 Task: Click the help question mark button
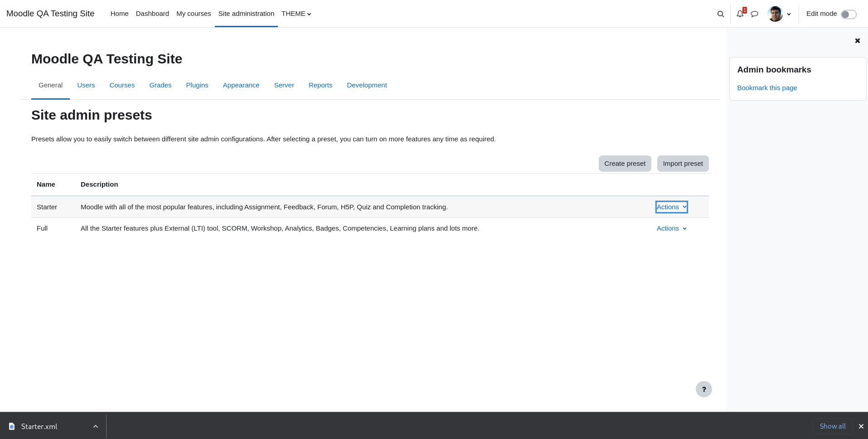point(703,389)
